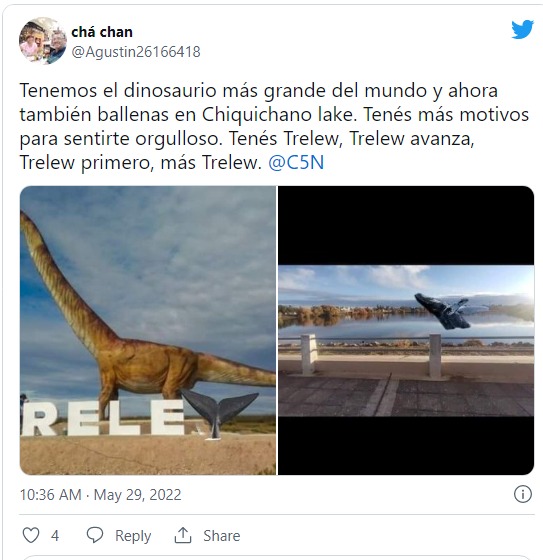The image size is (543, 560).
Task: Click the chá chan display name
Action: tap(102, 32)
